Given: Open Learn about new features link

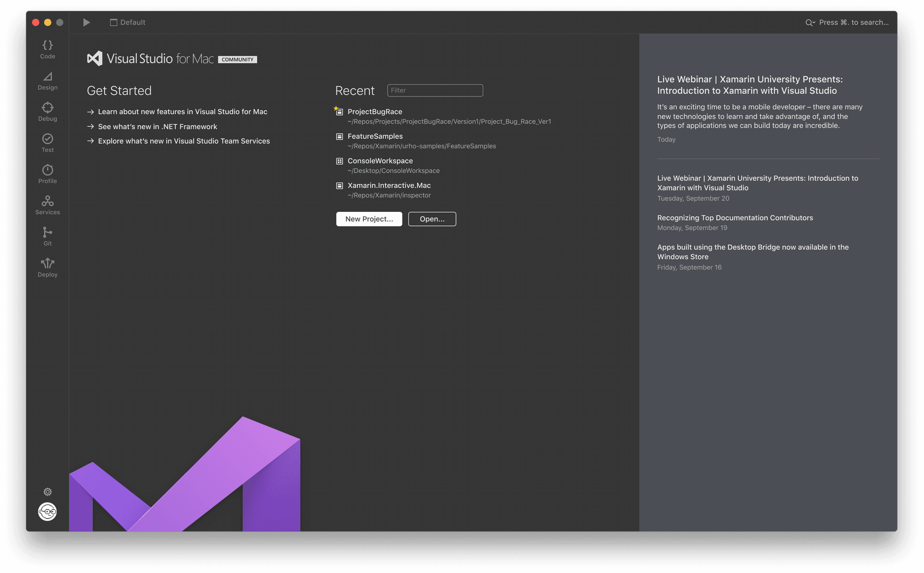Looking at the screenshot, I should 182,112.
